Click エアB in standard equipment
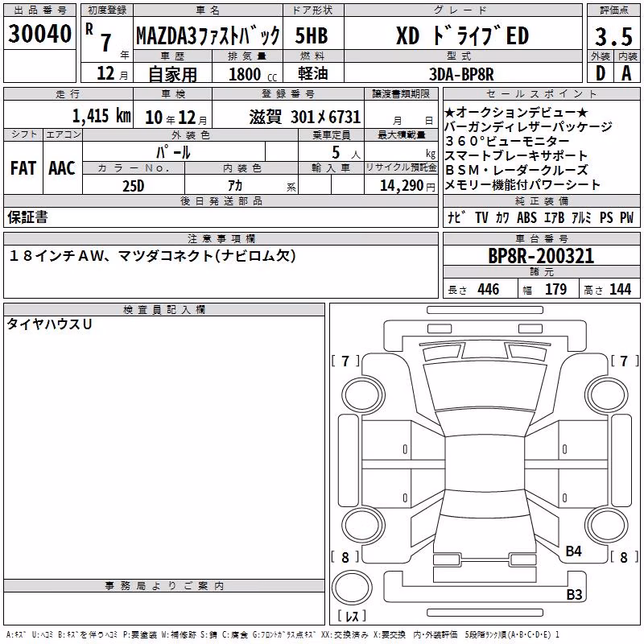 click(x=555, y=217)
